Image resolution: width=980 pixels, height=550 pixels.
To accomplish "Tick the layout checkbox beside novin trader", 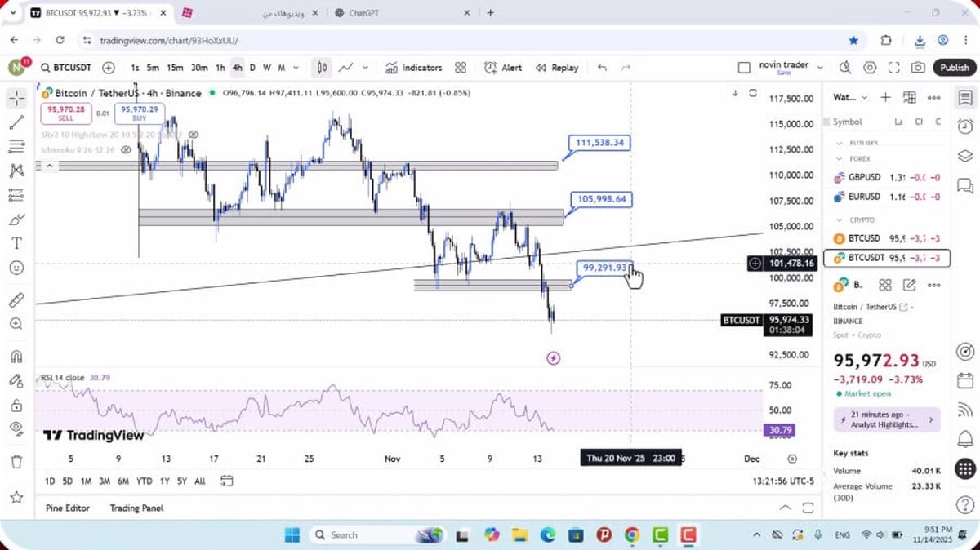I will (x=743, y=68).
